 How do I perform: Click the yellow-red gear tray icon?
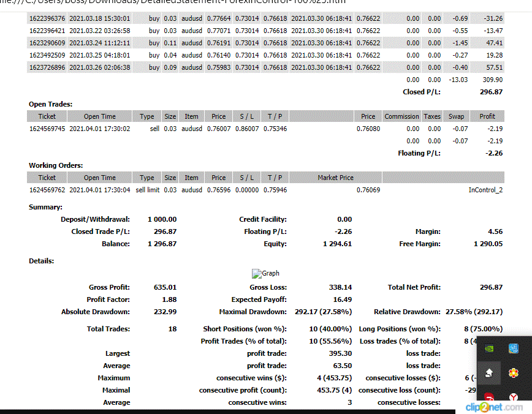point(514,373)
